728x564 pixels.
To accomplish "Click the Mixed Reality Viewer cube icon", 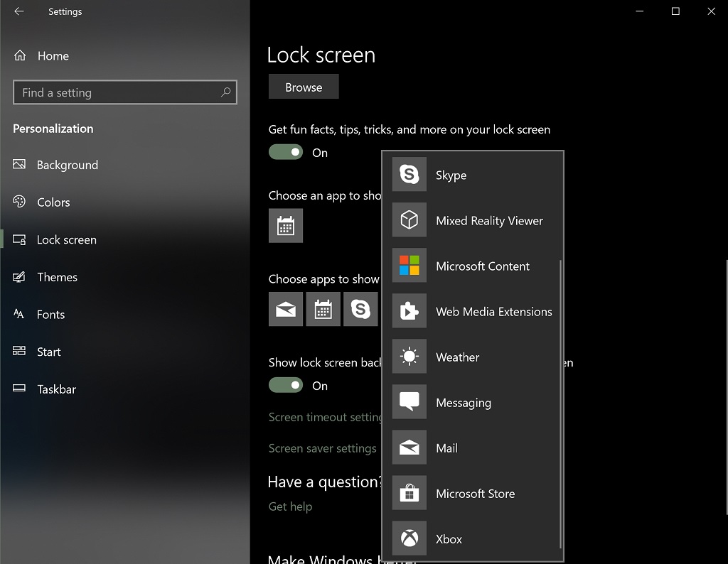I will [x=409, y=220].
